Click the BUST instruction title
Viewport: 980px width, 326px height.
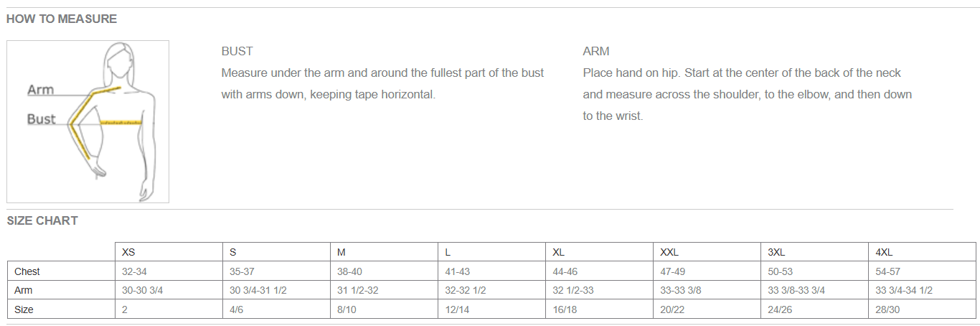[x=237, y=52]
